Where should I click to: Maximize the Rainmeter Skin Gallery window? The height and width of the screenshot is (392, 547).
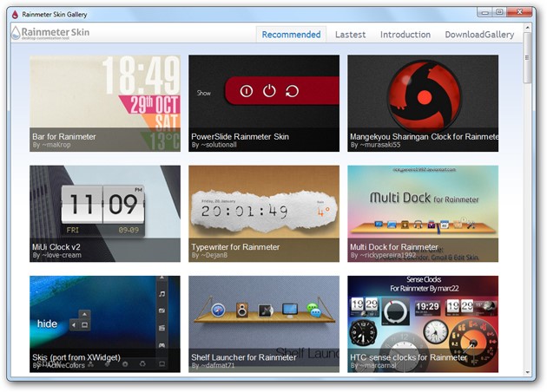pyautogui.click(x=499, y=12)
